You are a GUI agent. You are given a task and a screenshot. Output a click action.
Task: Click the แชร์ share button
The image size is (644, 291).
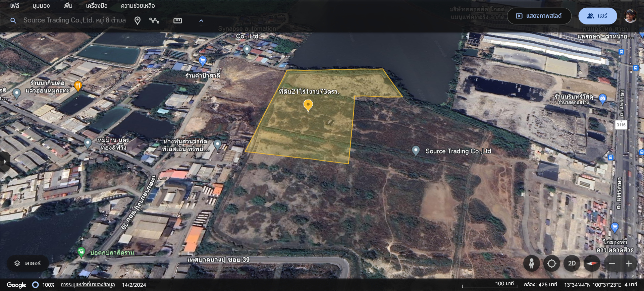point(598,16)
